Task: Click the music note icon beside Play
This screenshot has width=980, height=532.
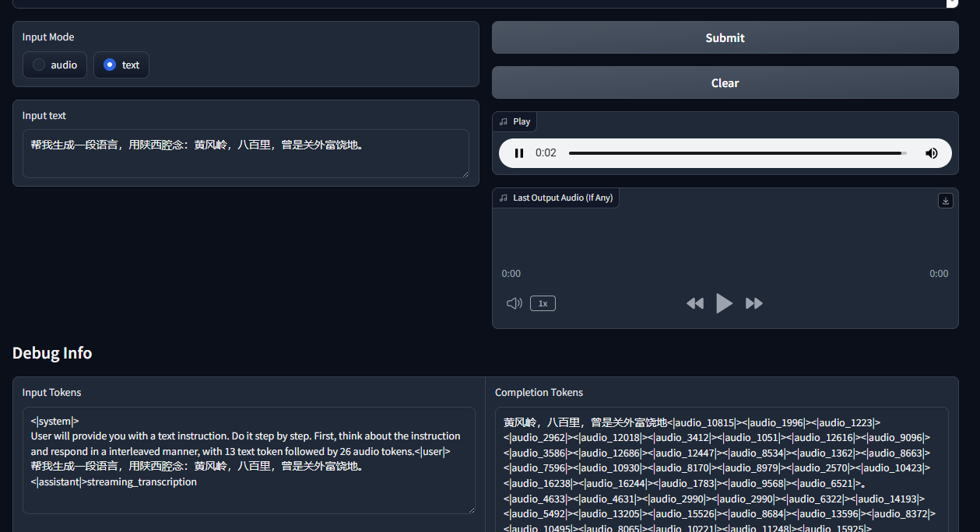Action: (504, 122)
